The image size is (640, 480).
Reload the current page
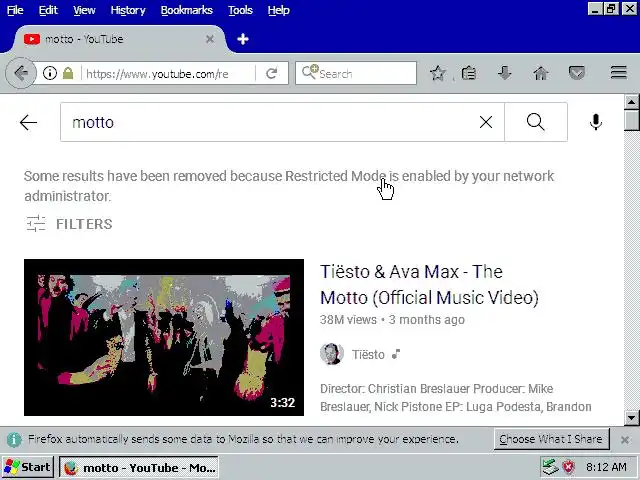[x=272, y=73]
